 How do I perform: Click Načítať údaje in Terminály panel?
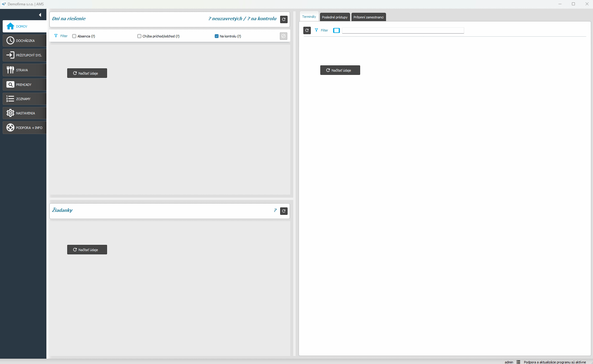coord(340,70)
